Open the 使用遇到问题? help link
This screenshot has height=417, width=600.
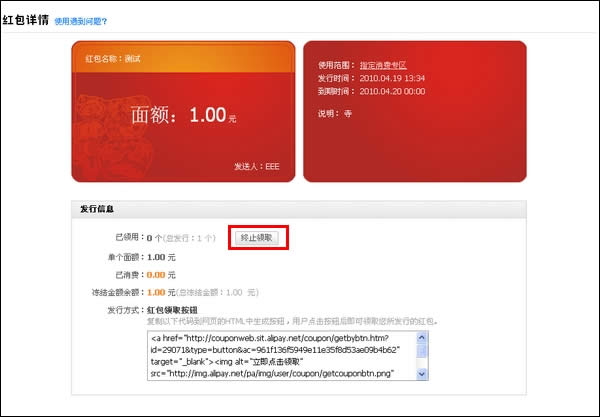(x=81, y=21)
